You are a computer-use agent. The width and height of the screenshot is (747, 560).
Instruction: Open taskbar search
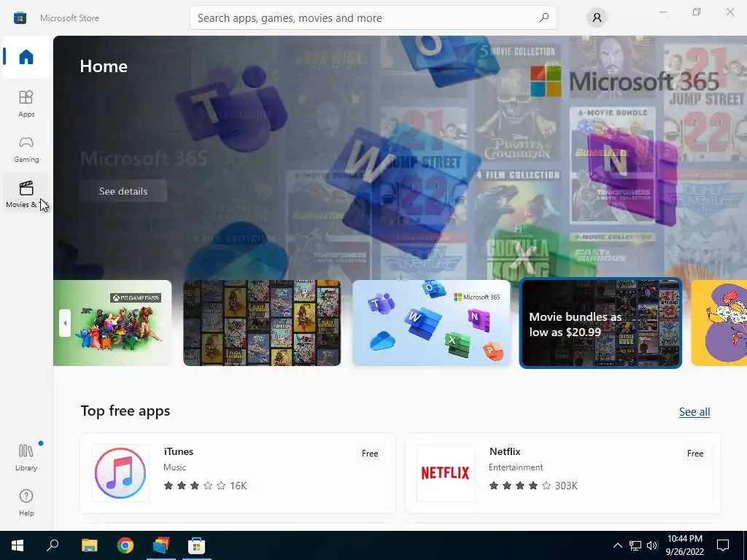(53, 545)
